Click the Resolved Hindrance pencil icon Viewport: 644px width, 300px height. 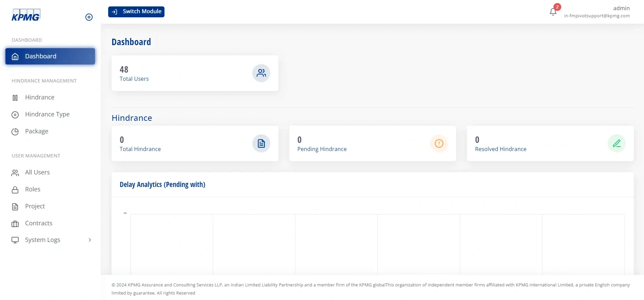[616, 144]
